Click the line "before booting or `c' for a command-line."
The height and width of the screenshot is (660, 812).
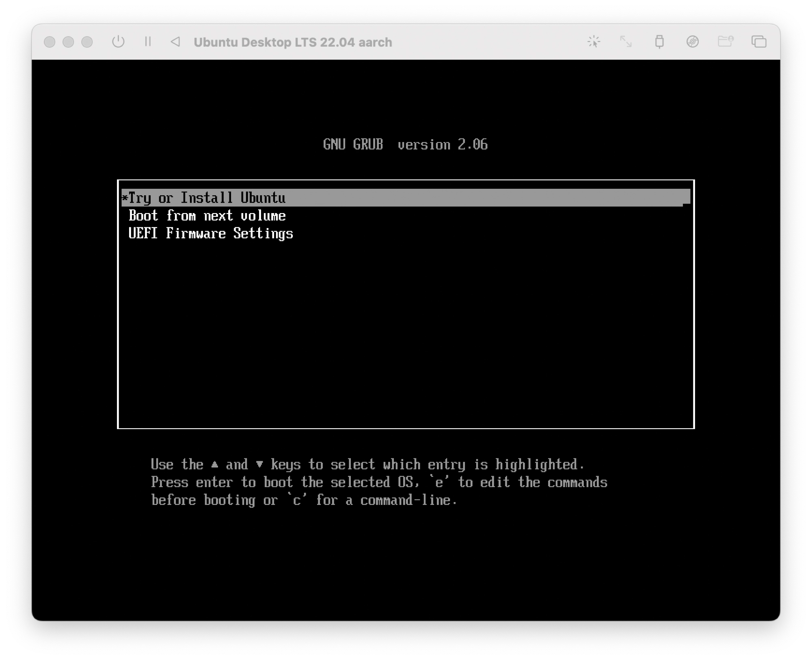click(304, 500)
